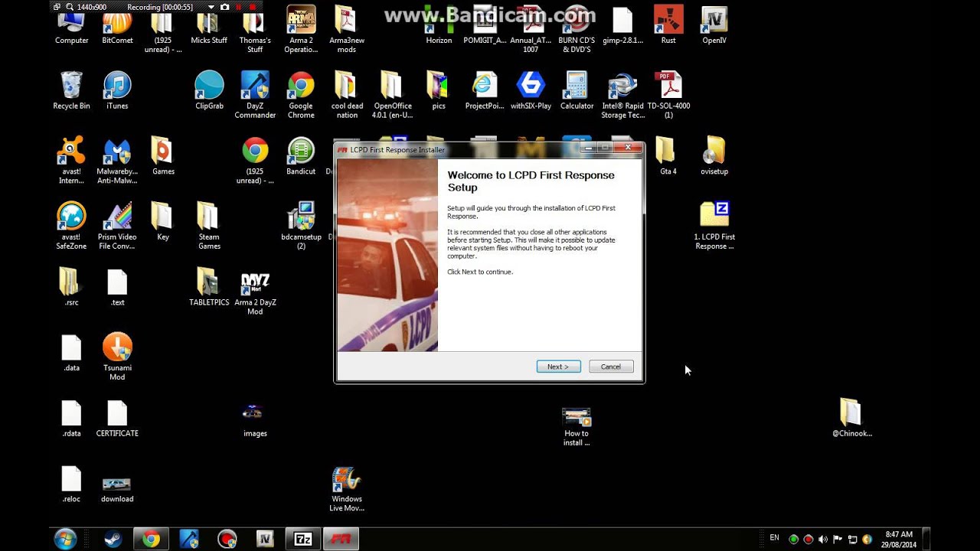Open BURN CD'S & DVD'S shortcut
980x551 pixels.
tap(577, 29)
